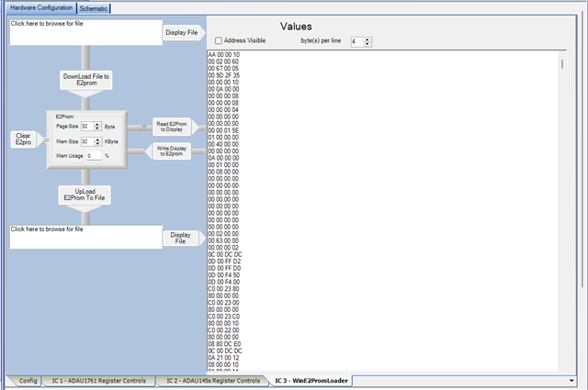Image resolution: width=588 pixels, height=390 pixels.
Task: Select IC 3 - WinE2PromLoader tab
Action: (311, 381)
